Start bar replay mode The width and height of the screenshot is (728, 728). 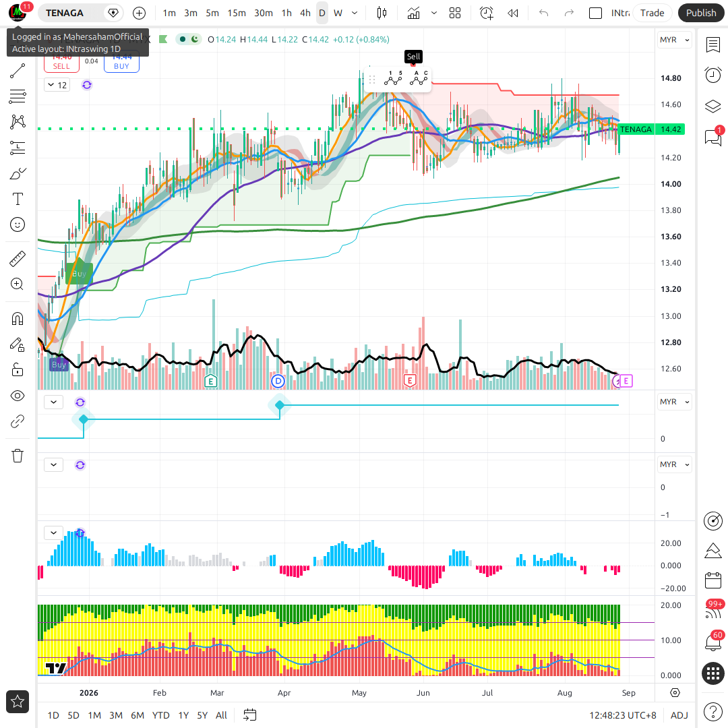click(513, 13)
